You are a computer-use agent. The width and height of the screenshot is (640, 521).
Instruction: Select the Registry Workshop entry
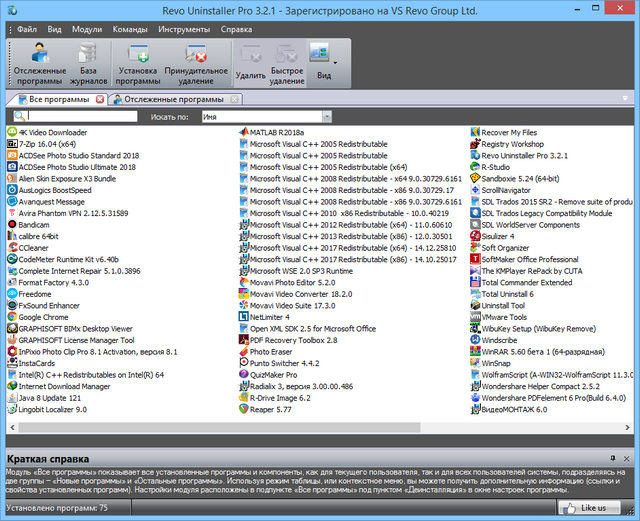point(507,144)
